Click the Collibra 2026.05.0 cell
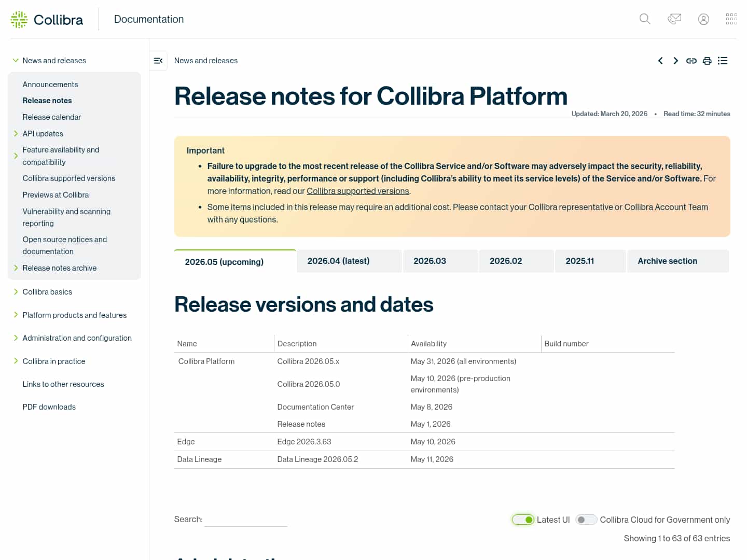This screenshot has height=560, width=747. point(309,384)
